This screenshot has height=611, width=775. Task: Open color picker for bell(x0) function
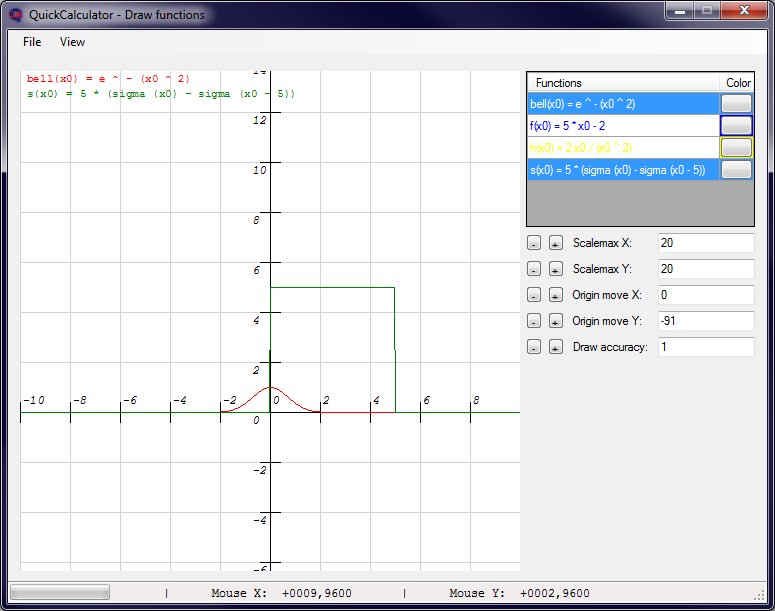(x=736, y=104)
